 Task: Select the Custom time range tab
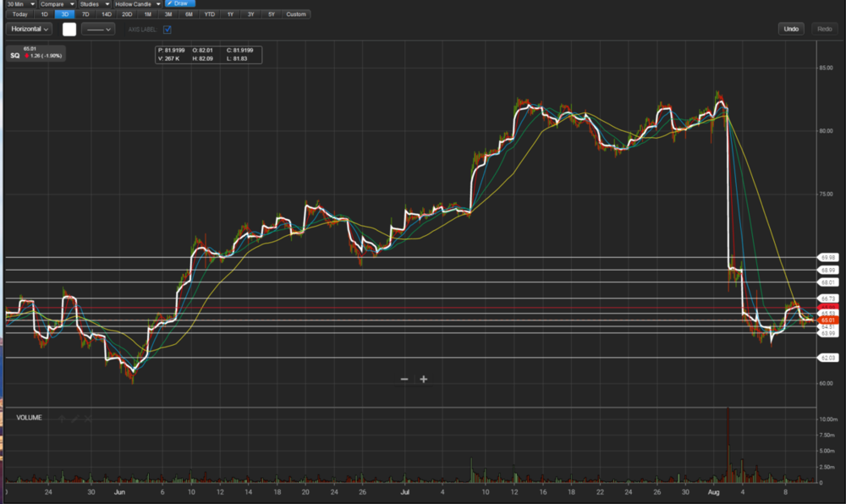[296, 14]
